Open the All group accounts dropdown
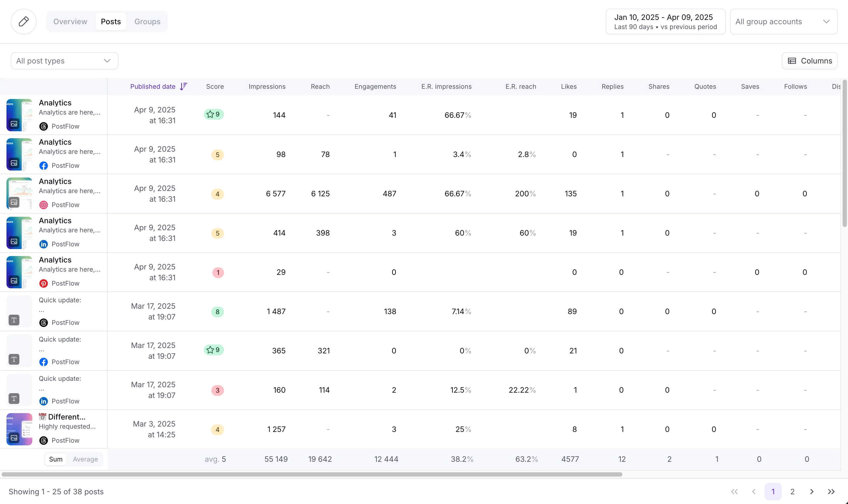Screen dimensions: 848x504 click(x=783, y=22)
